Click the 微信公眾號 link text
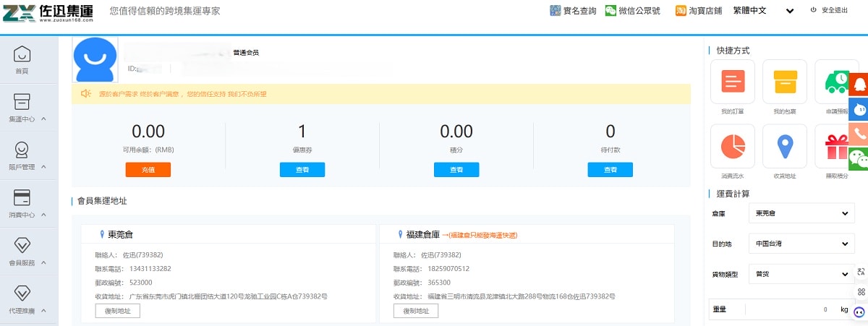This screenshot has height=326, width=868. pos(639,11)
